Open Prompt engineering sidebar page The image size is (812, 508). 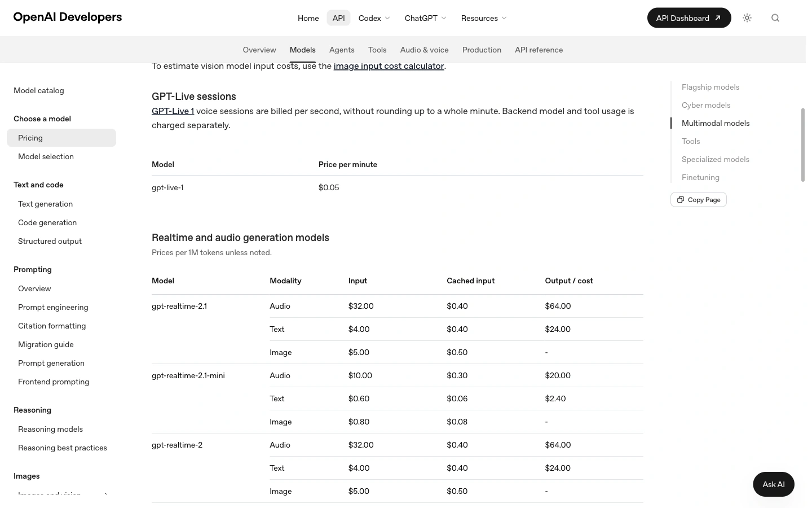coord(53,307)
